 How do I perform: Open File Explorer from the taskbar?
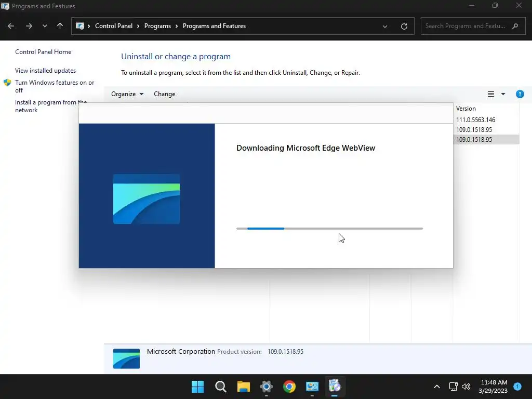click(x=243, y=387)
